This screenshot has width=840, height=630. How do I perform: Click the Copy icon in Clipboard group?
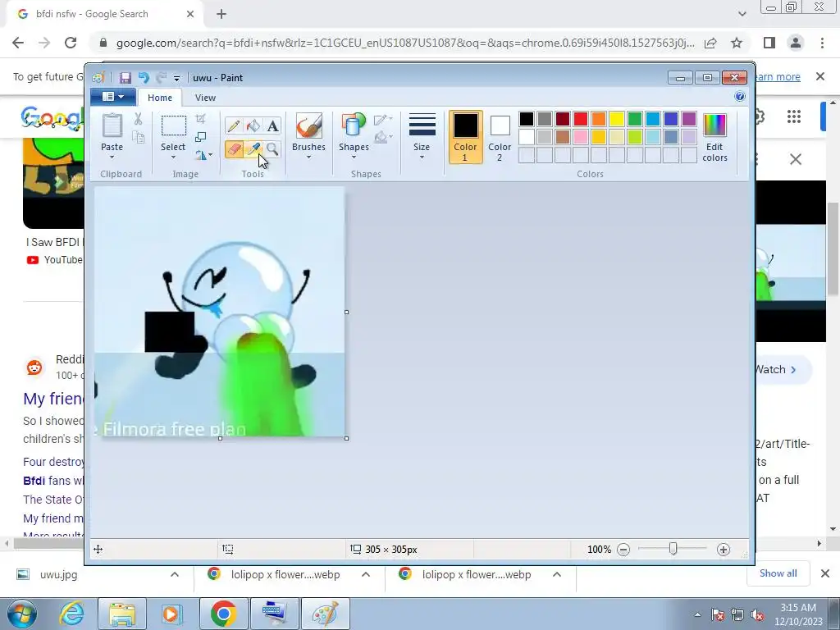pyautogui.click(x=138, y=137)
